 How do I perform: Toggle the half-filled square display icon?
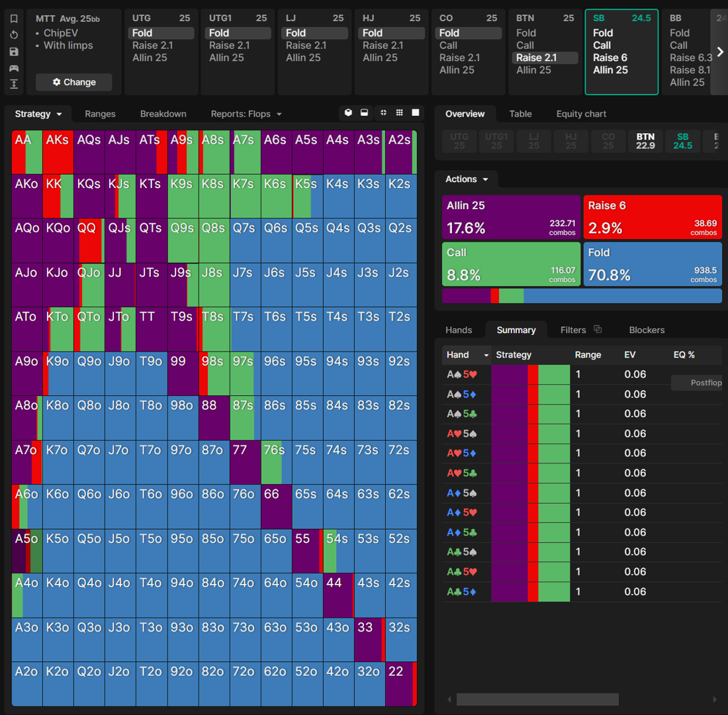[x=364, y=113]
